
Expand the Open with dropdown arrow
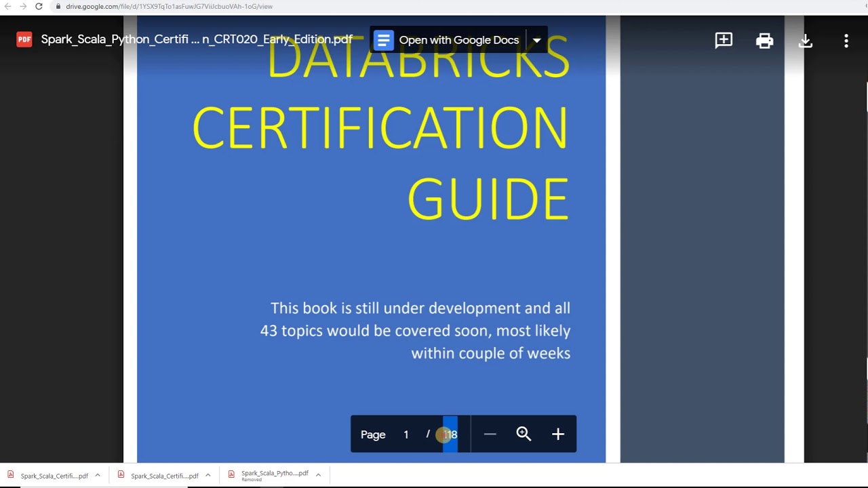pyautogui.click(x=536, y=40)
